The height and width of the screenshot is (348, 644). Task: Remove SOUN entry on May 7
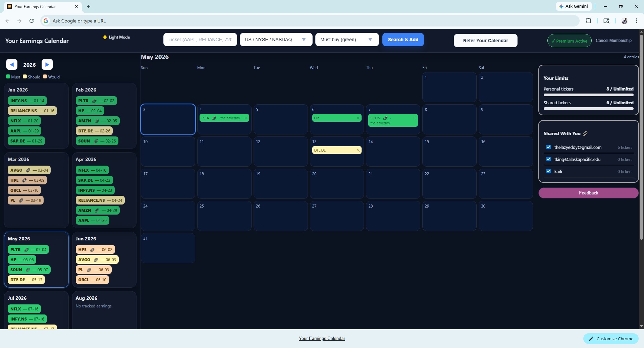click(x=415, y=118)
